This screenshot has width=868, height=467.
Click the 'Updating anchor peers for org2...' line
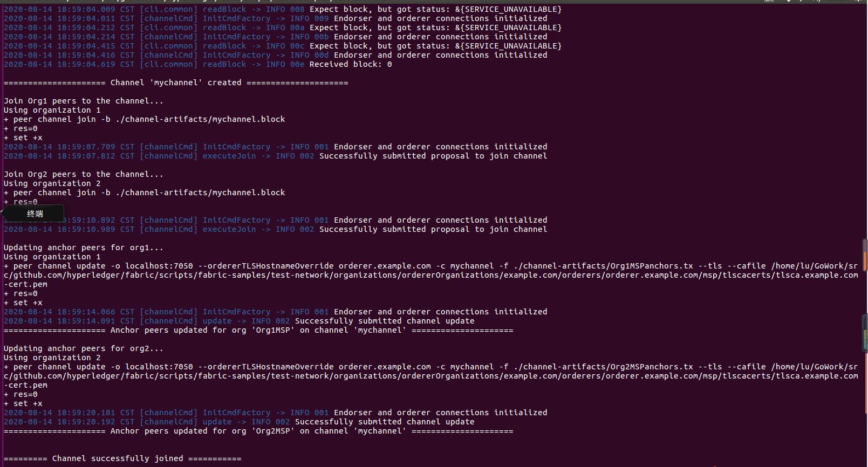coord(83,348)
